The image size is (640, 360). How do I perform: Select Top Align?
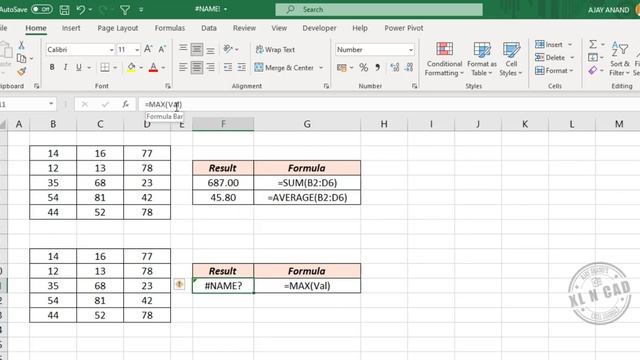183,49
